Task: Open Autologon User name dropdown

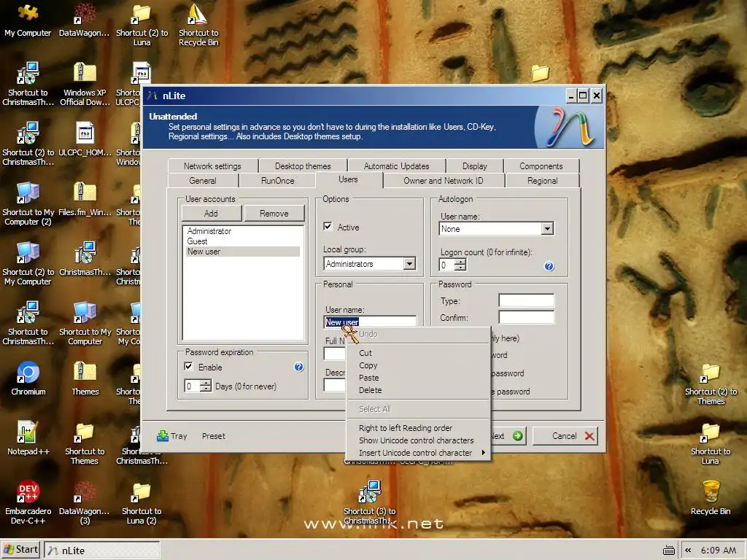Action: tap(547, 228)
